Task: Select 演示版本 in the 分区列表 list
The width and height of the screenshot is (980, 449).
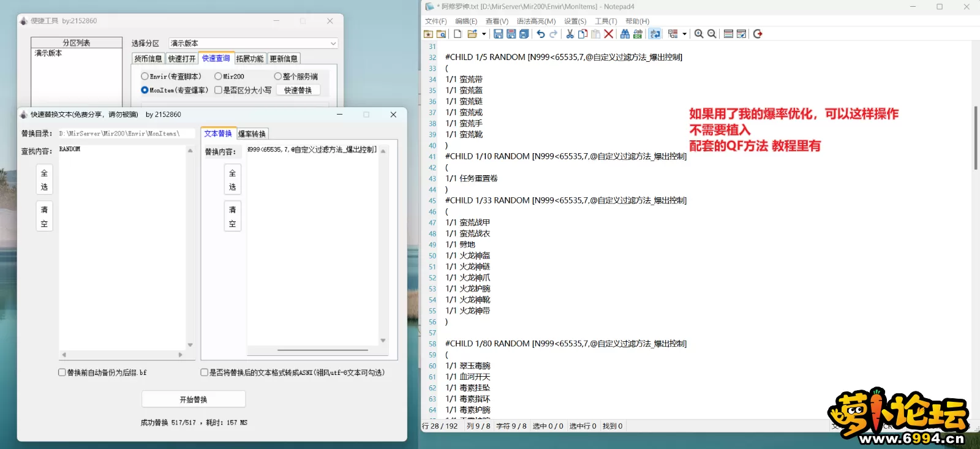Action: (48, 53)
